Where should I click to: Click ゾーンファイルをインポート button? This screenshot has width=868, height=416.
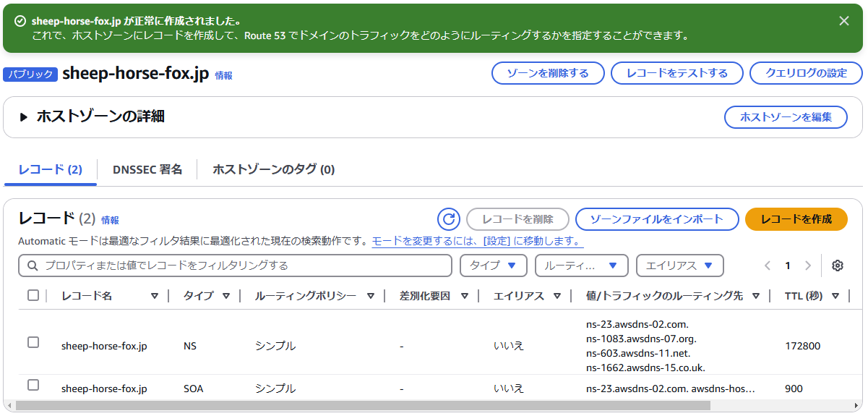coord(657,219)
